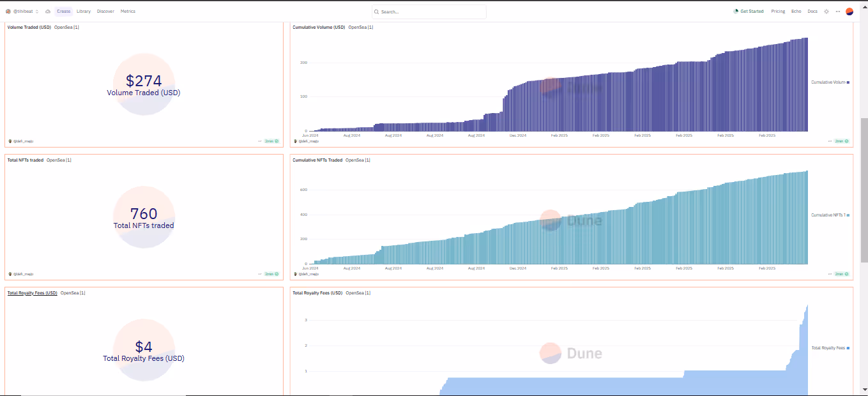Toggle the Total Royalty Fees legend swatch
868x396 pixels.
click(848, 348)
